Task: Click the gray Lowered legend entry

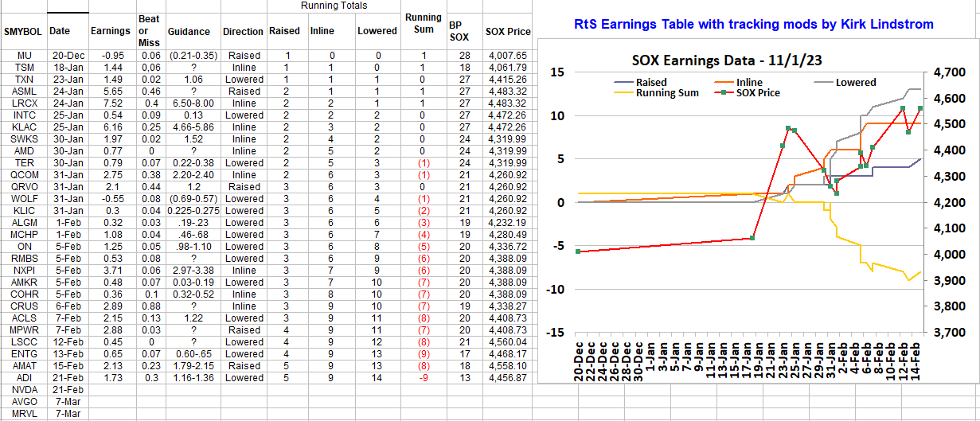Action: (x=855, y=82)
